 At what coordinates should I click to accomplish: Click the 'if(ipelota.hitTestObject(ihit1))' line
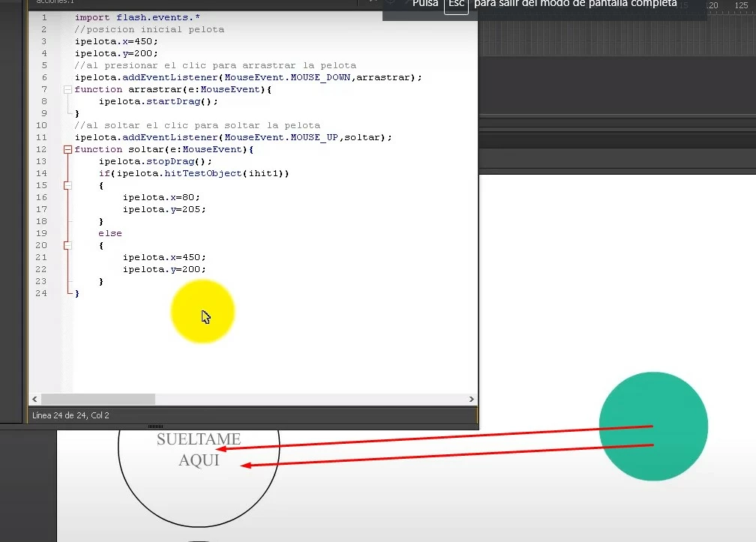(193, 173)
